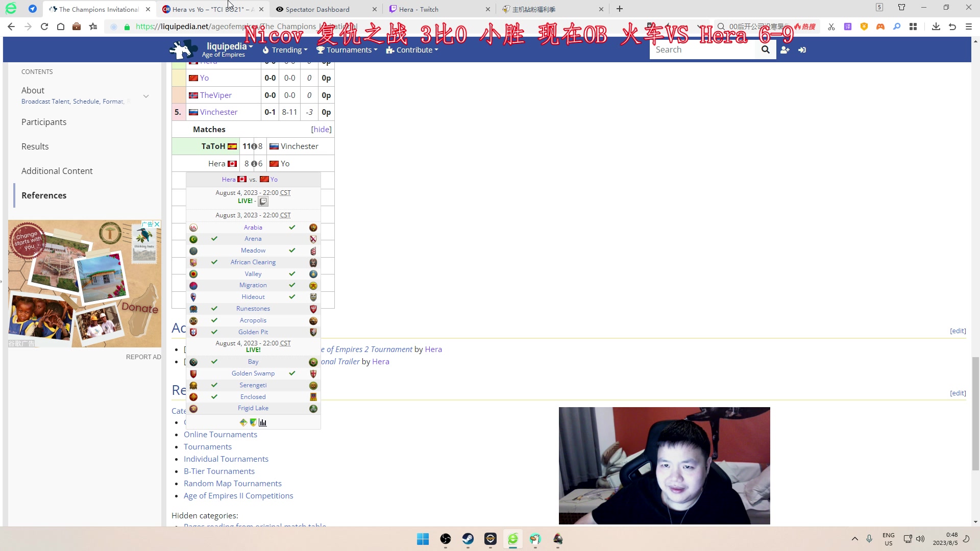The width and height of the screenshot is (980, 551).
Task: Open the Steam taskbar icon
Action: click(x=468, y=539)
